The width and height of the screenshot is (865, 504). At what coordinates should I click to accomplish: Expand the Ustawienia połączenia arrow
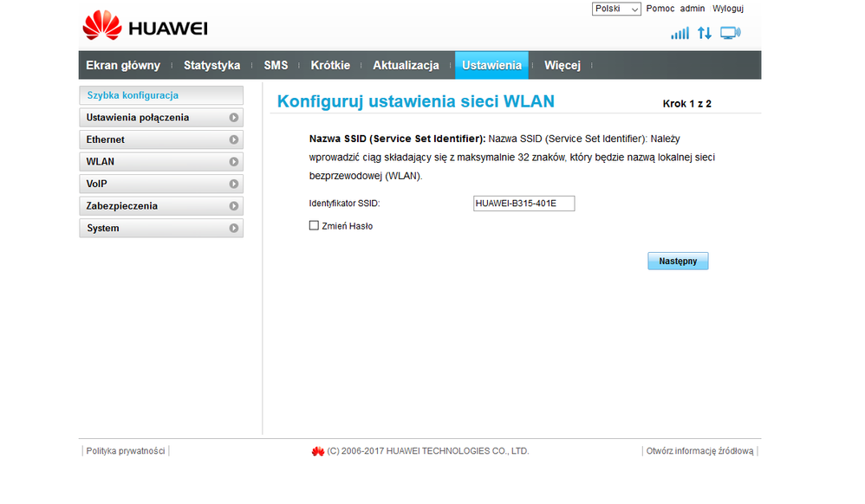click(234, 118)
